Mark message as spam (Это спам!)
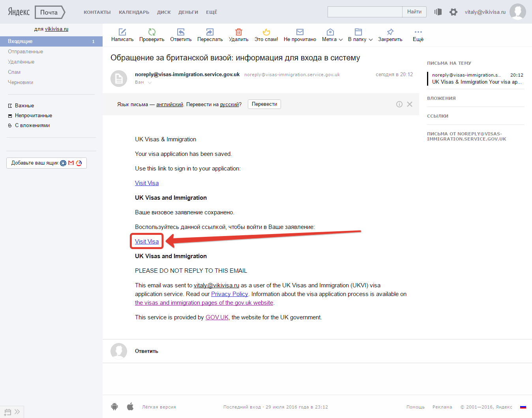532x418 pixels. point(266,35)
